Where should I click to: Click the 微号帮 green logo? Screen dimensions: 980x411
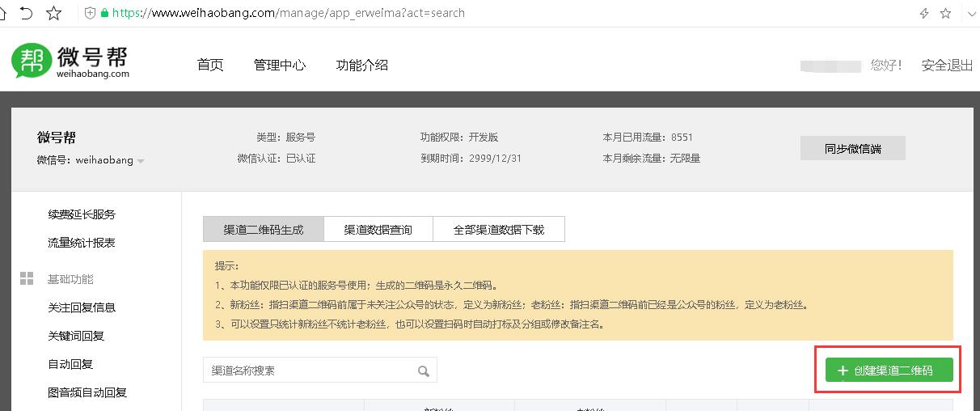(x=70, y=61)
